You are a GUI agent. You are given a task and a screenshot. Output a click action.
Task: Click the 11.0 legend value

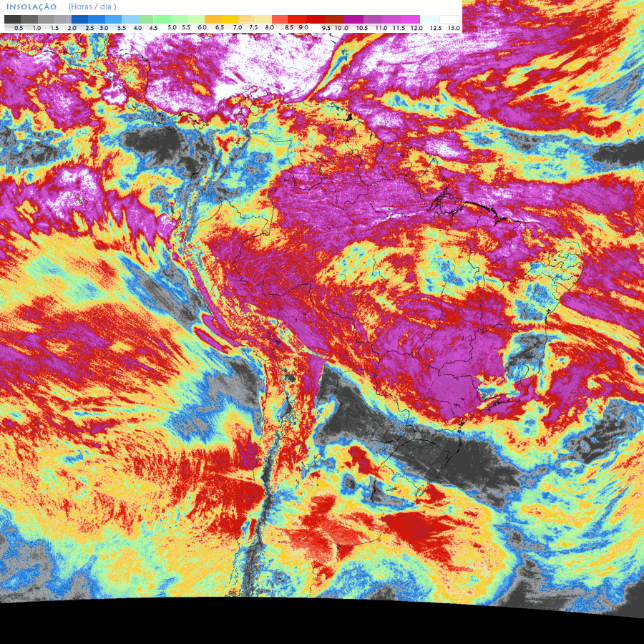click(x=381, y=28)
